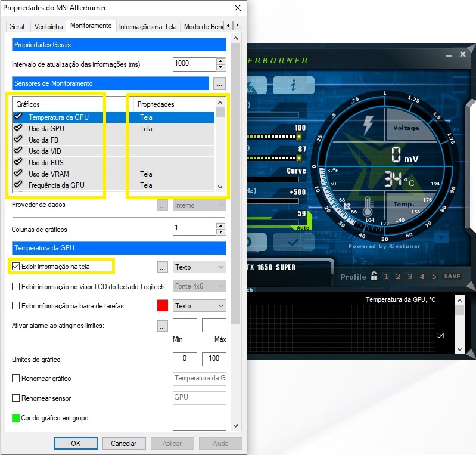This screenshot has width=476, height=455.
Task: Uncheck Exibir informação na tela
Action: 15,267
